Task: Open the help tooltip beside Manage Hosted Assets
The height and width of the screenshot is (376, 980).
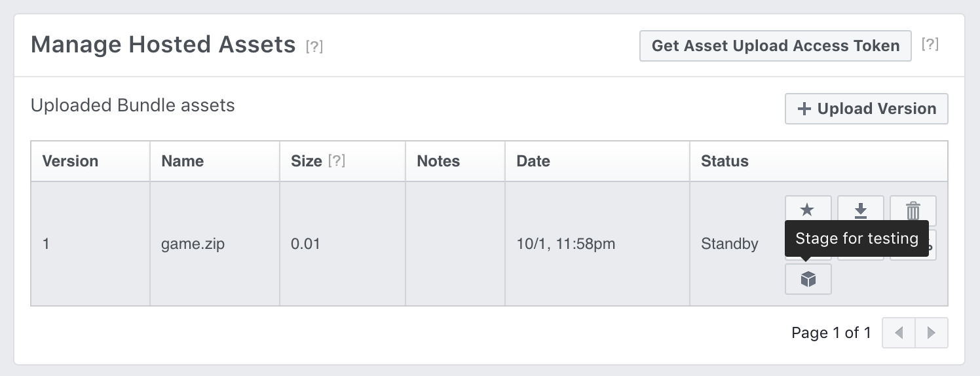Action: coord(314,47)
